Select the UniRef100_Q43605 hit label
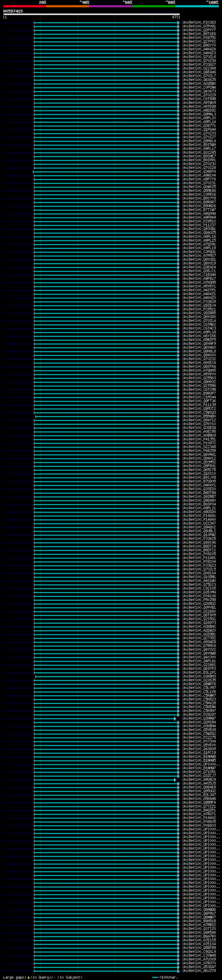This screenshot has width=222, height=980. pyautogui.click(x=199, y=749)
